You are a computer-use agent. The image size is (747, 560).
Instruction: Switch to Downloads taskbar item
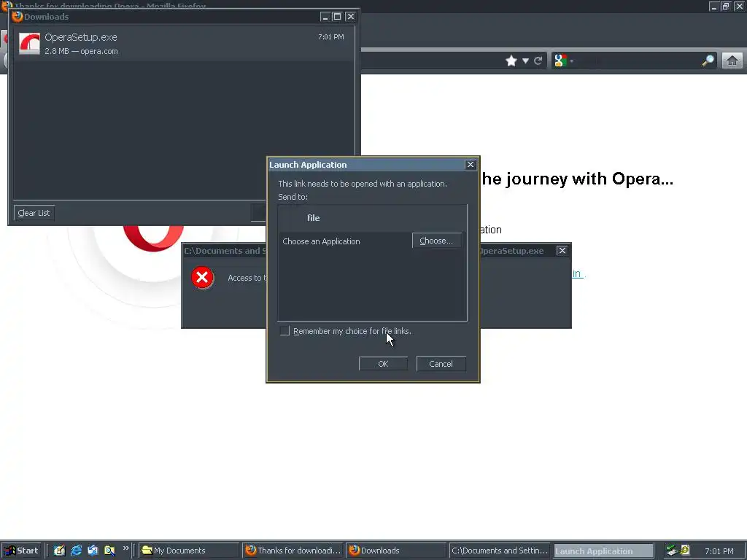pyautogui.click(x=396, y=551)
